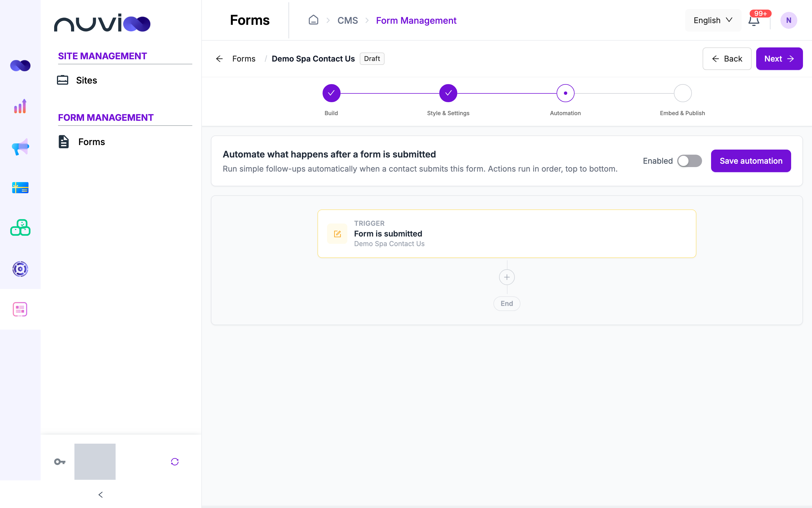This screenshot has height=508, width=812.
Task: Open the notifications bell icon
Action: (x=754, y=21)
